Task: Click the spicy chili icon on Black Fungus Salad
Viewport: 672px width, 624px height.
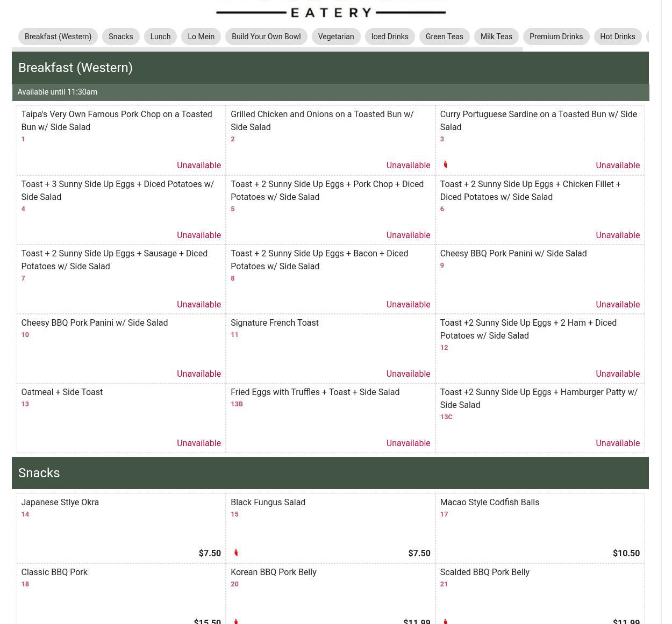Action: pos(235,553)
